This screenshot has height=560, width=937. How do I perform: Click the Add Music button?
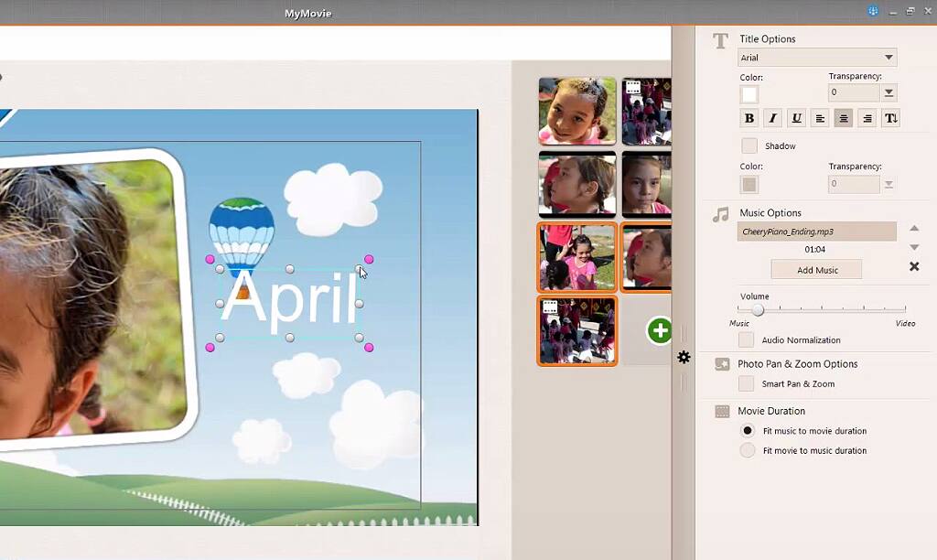click(816, 270)
